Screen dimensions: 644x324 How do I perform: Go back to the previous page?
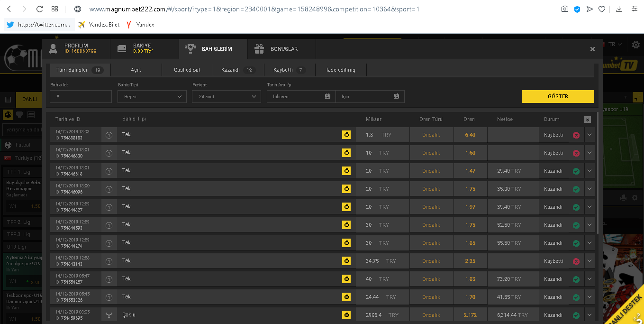click(x=9, y=9)
